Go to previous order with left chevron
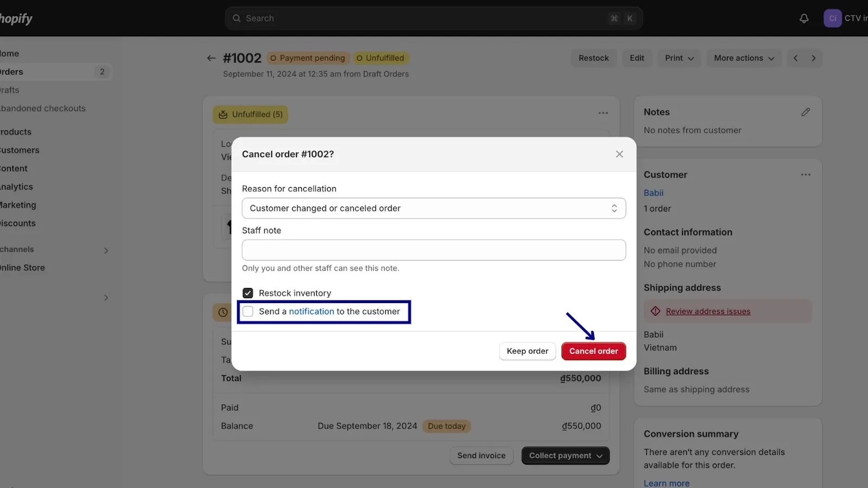868x488 pixels. [x=795, y=58]
